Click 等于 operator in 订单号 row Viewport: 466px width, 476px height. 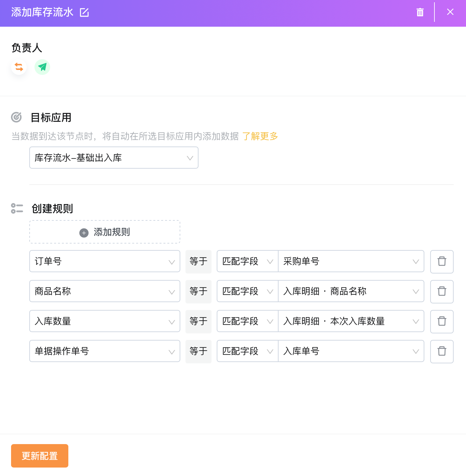(x=199, y=261)
